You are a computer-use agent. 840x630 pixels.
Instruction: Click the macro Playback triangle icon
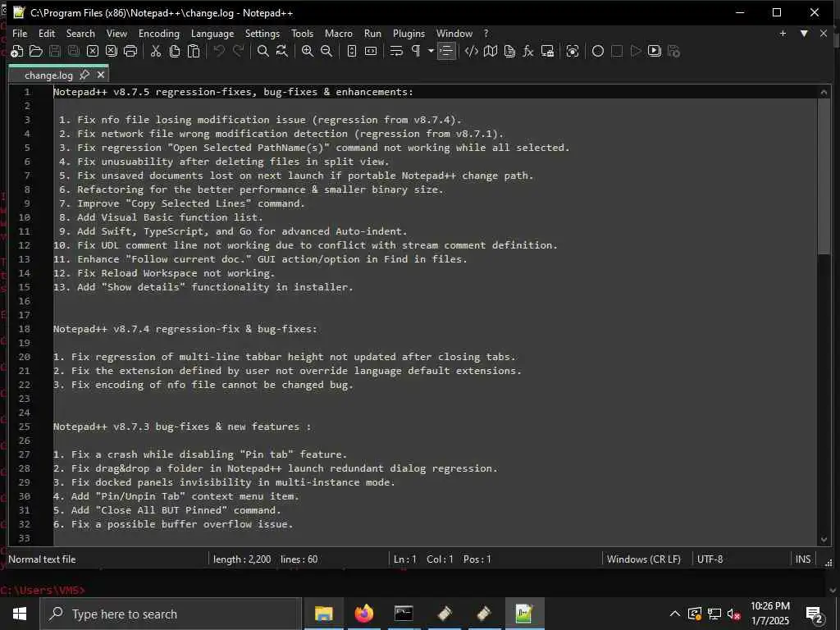click(636, 52)
